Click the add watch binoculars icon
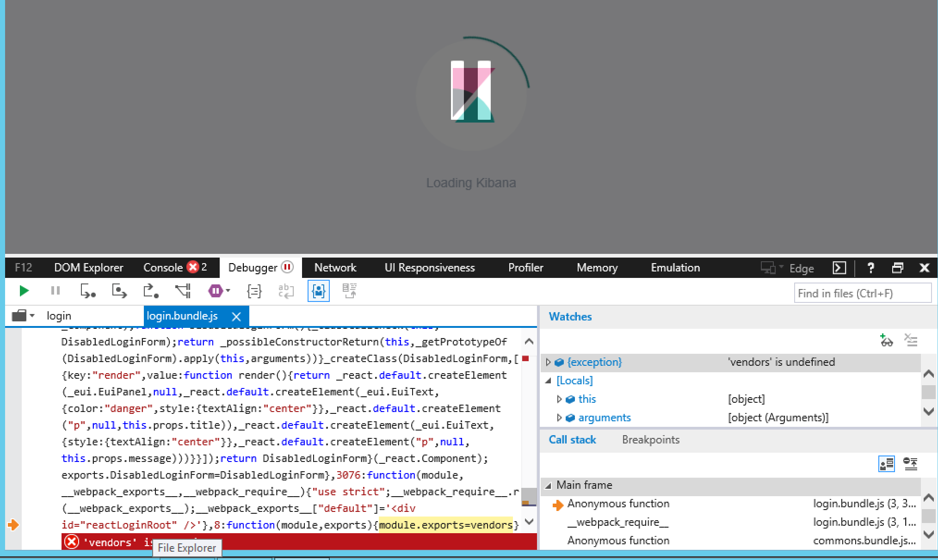The image size is (938, 560). click(x=886, y=341)
